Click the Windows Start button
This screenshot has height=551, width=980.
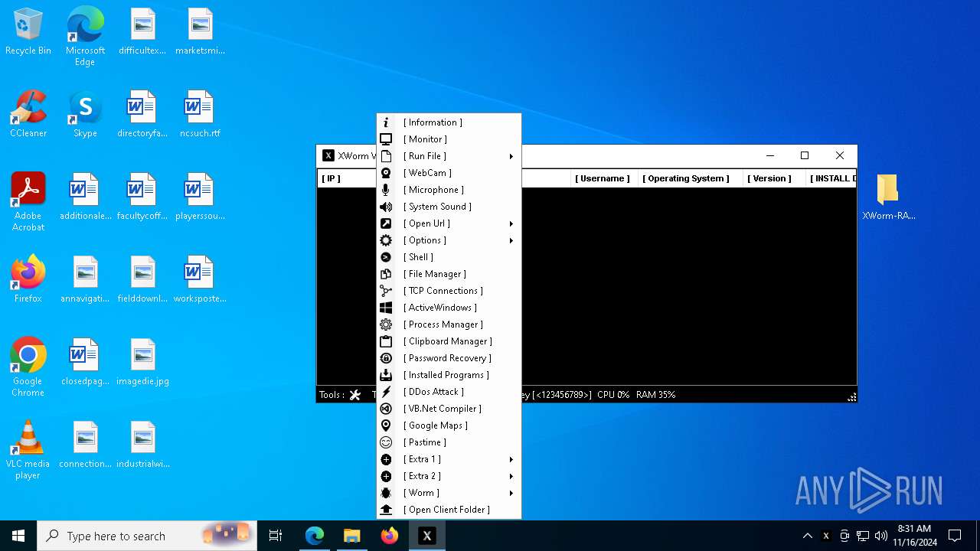pyautogui.click(x=18, y=536)
